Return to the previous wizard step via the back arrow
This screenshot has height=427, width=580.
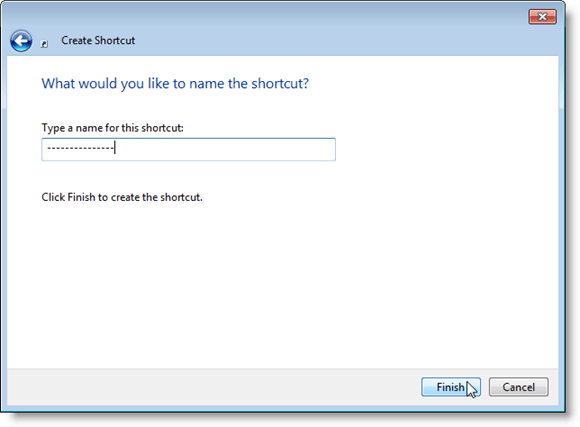pyautogui.click(x=21, y=41)
